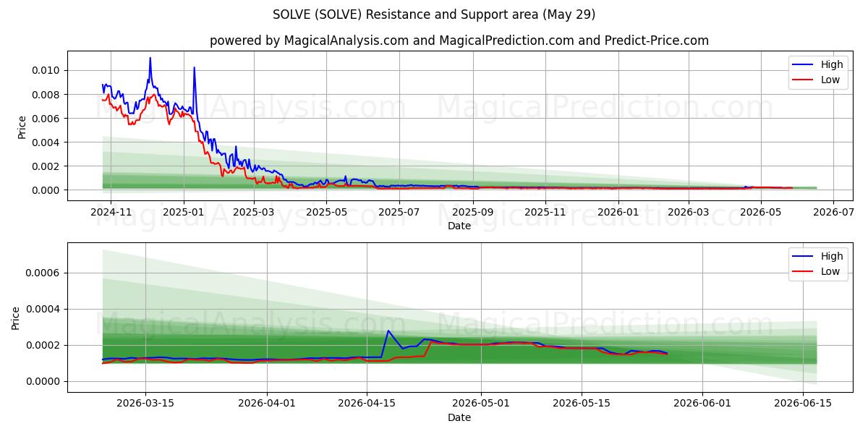
Task: Click the 0.000 price tick label
Action: (x=48, y=190)
